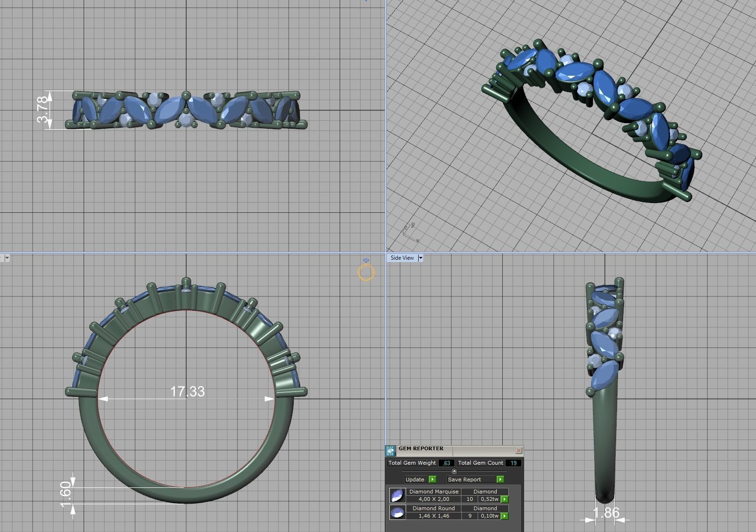This screenshot has height=532, width=756.
Task: Click green arrow beside 0,10tw
Action: [x=505, y=516]
